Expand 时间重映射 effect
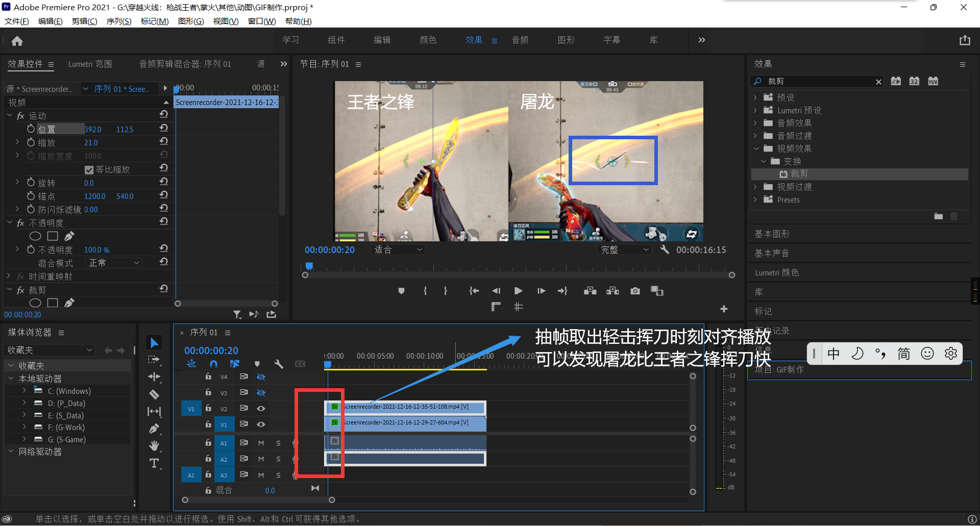980x526 pixels. (x=9, y=276)
